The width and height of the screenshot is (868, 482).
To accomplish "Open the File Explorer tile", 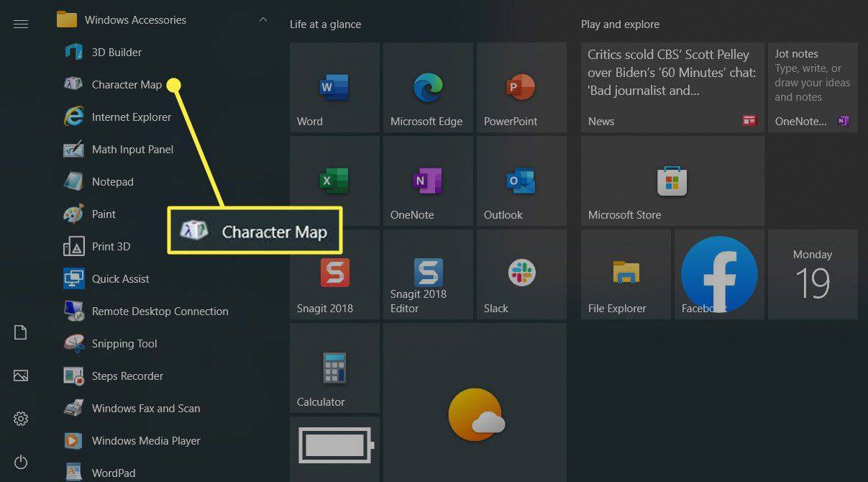I will 626,275.
